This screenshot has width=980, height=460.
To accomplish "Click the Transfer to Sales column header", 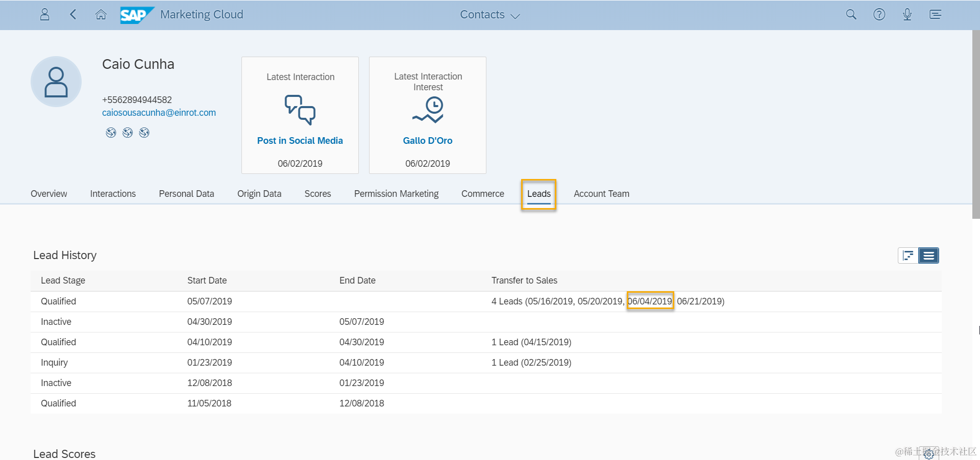I will coord(524,280).
